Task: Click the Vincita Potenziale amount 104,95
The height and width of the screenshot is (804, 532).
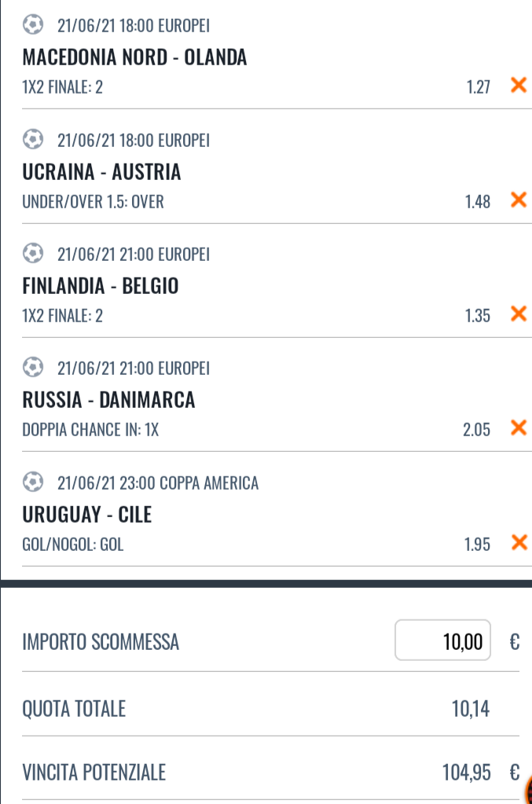Action: coord(467,773)
